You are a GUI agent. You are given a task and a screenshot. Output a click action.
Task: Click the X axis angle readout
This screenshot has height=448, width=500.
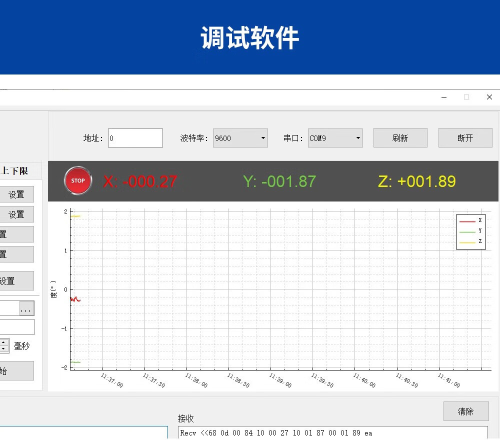[x=140, y=181]
